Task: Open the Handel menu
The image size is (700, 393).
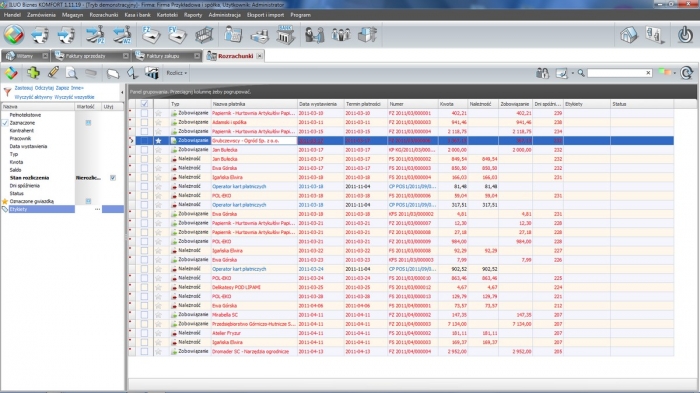Action: coord(12,15)
